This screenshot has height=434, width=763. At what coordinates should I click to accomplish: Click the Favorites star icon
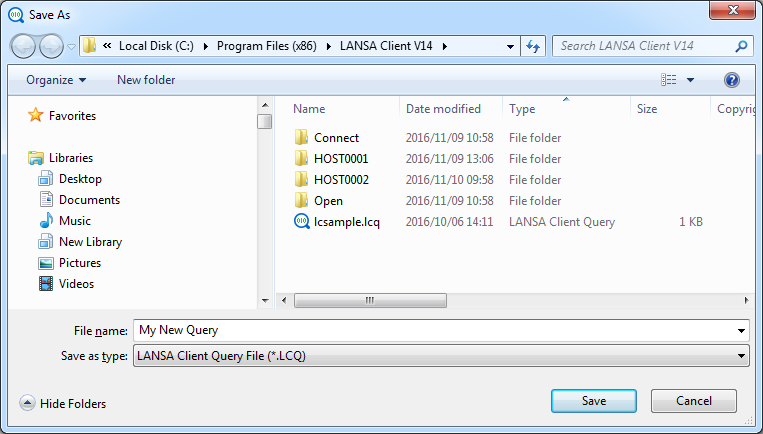[36, 116]
